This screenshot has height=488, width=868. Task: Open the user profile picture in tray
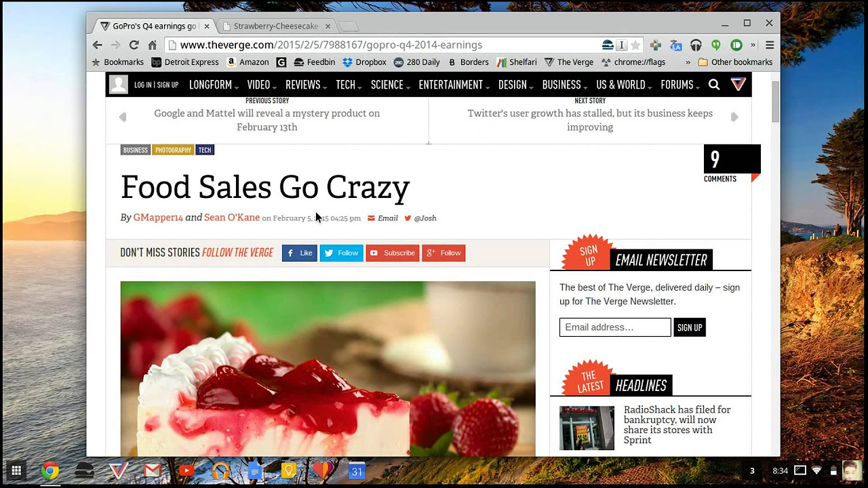tap(852, 470)
